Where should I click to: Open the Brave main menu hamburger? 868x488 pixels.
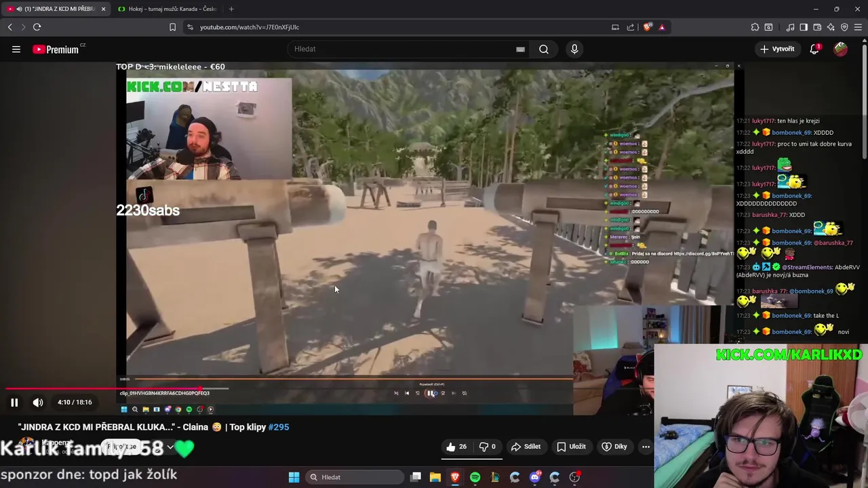(x=859, y=27)
